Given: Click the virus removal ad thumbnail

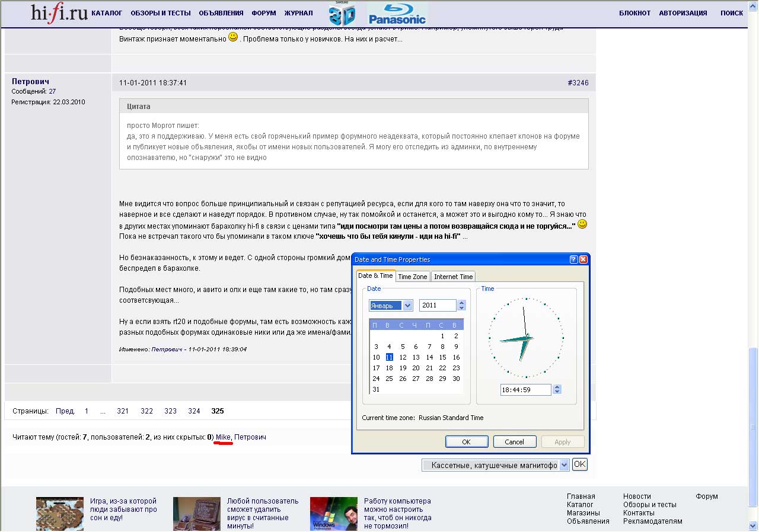Looking at the screenshot, I should [x=196, y=513].
